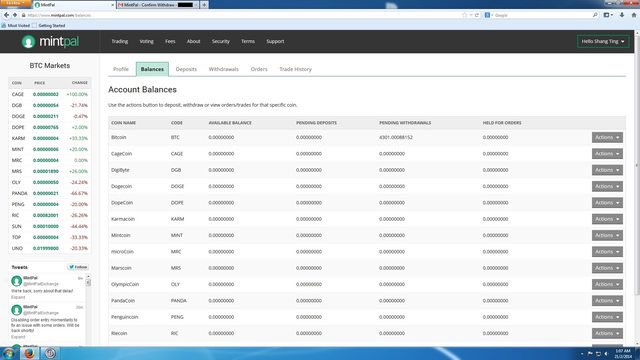Open a new tab with the plus button
This screenshot has height=360, width=640.
(x=204, y=4)
